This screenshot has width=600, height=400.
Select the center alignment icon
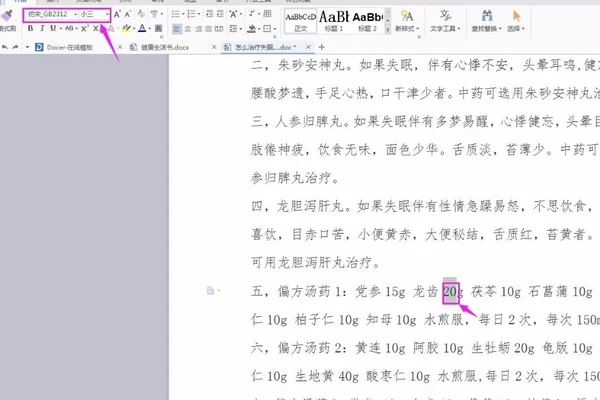click(x=188, y=29)
